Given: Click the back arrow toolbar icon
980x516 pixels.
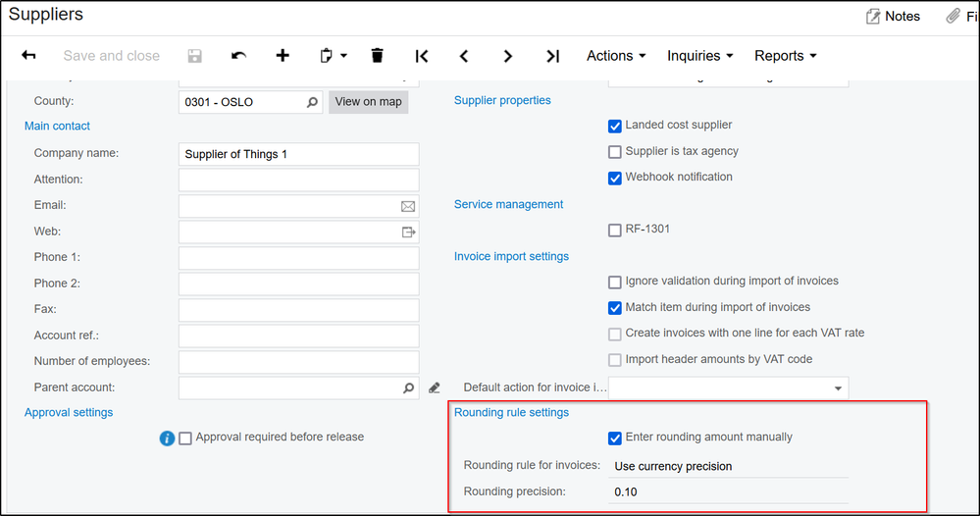Looking at the screenshot, I should pyautogui.click(x=28, y=56).
